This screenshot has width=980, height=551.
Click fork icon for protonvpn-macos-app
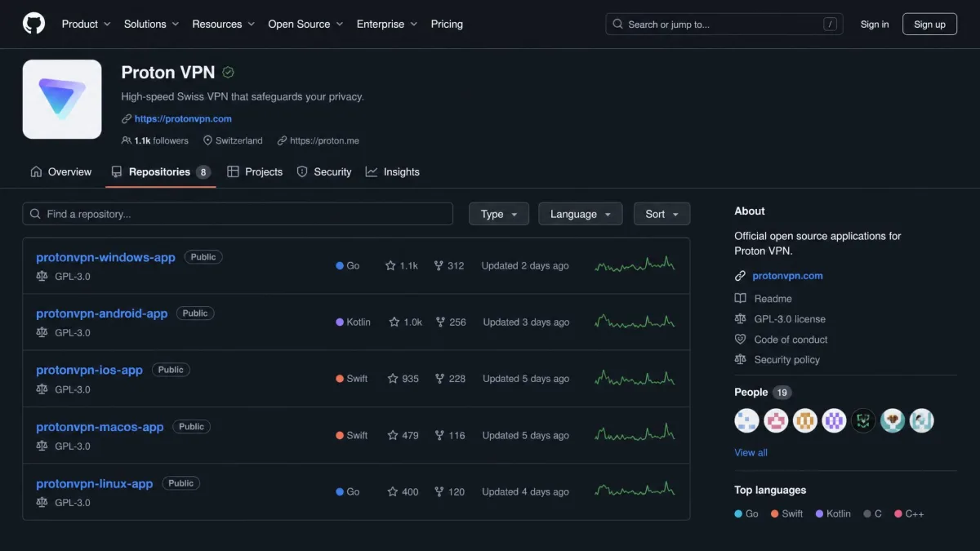pos(439,436)
